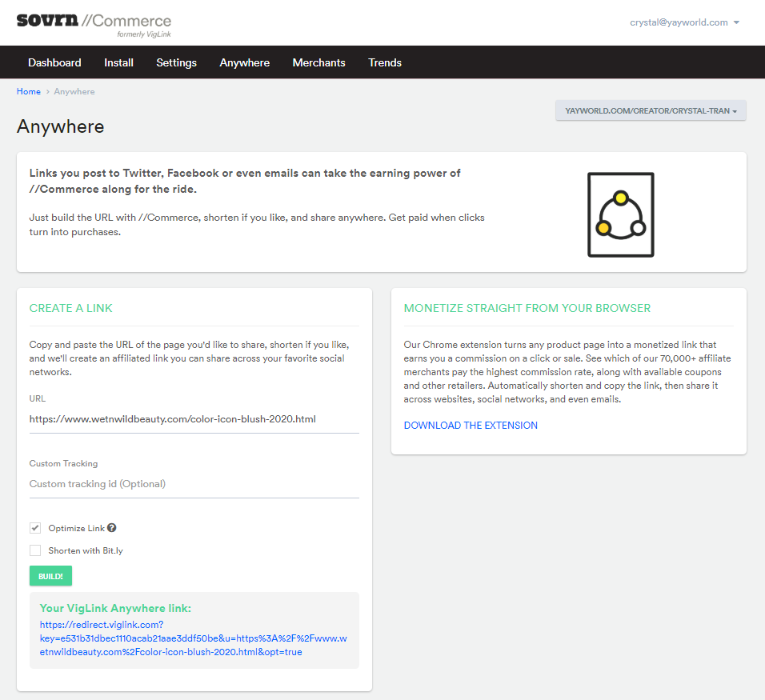765x700 pixels.
Task: Open the crystal@yayworld.com account dropdown
Action: [684, 22]
